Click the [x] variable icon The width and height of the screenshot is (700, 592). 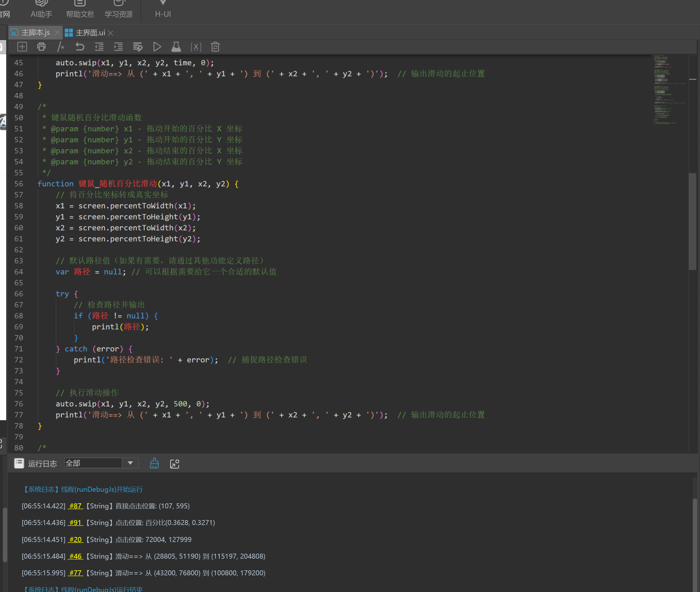196,47
